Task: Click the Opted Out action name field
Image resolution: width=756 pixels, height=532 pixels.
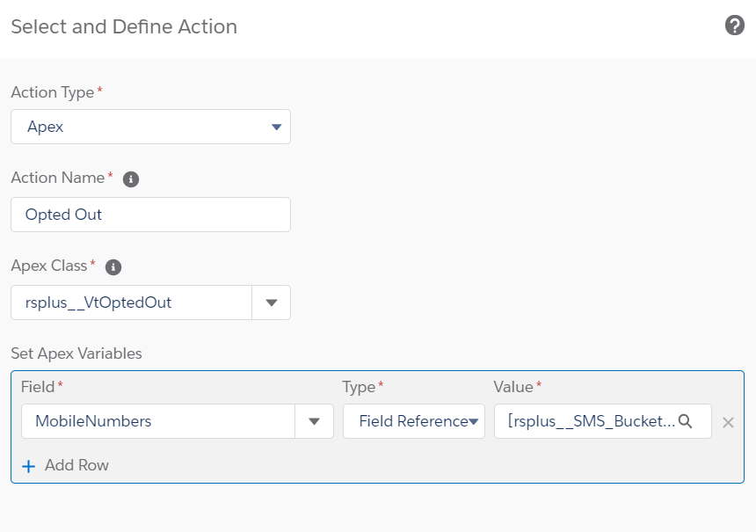Action: (x=150, y=215)
